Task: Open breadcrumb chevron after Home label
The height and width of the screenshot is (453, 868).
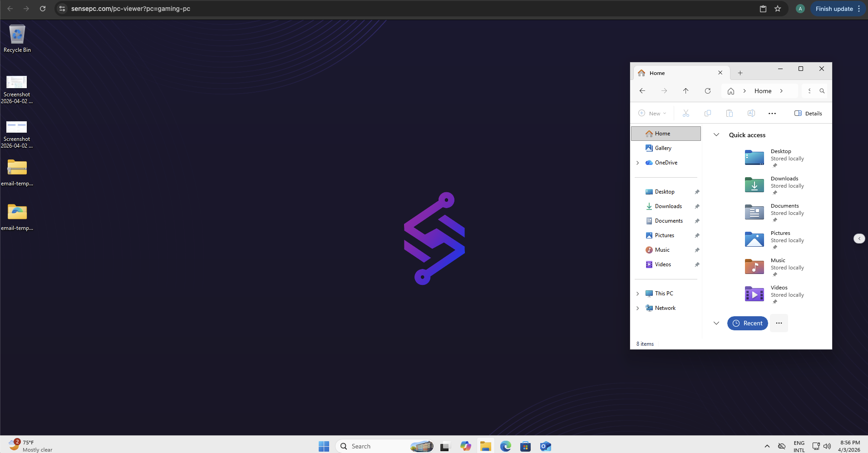Action: click(x=781, y=91)
